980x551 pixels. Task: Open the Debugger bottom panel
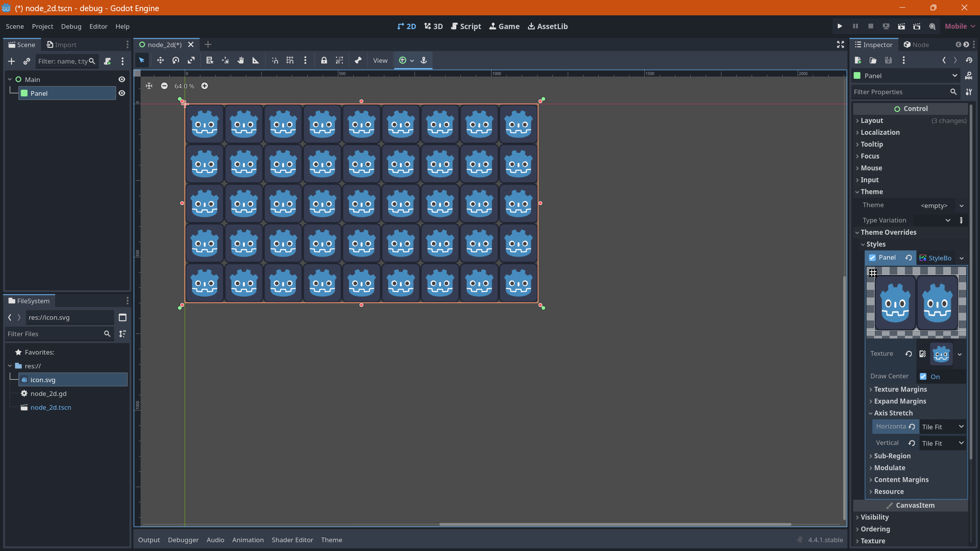pyautogui.click(x=183, y=540)
